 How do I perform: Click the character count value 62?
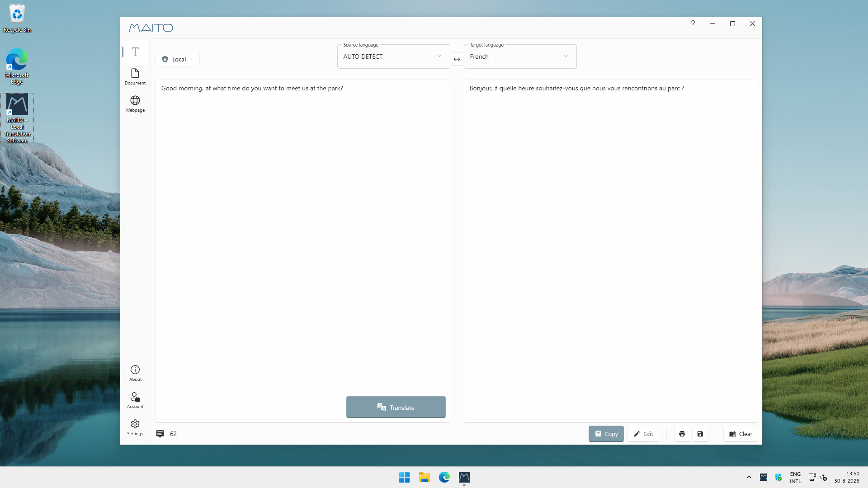coord(173,434)
